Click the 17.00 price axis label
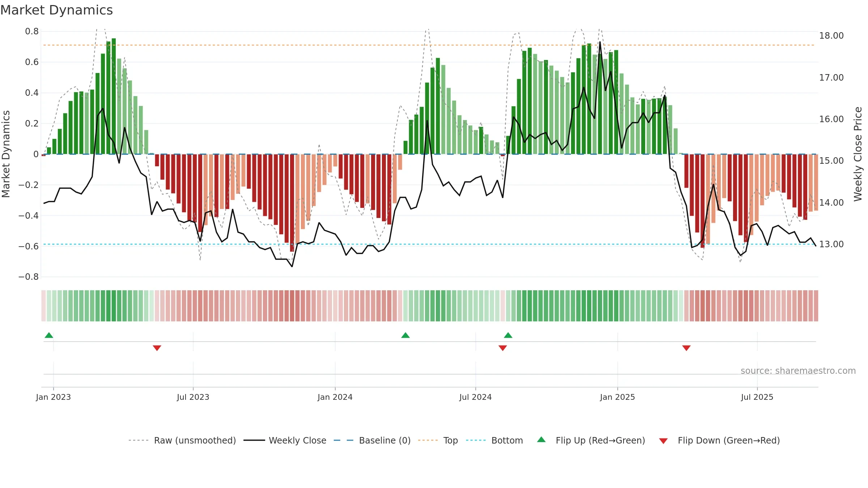 (x=831, y=78)
